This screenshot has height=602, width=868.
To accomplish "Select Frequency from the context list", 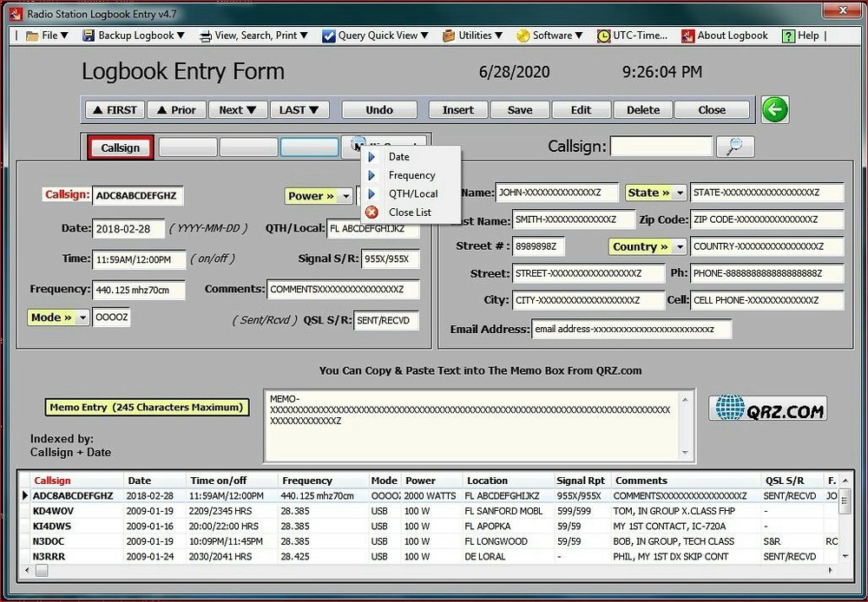I will point(412,175).
